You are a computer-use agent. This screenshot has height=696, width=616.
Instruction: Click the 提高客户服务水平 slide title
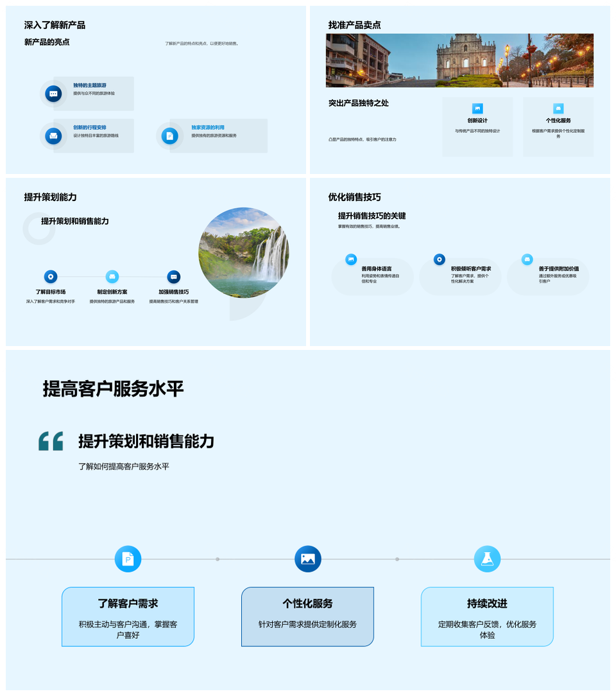pos(114,388)
